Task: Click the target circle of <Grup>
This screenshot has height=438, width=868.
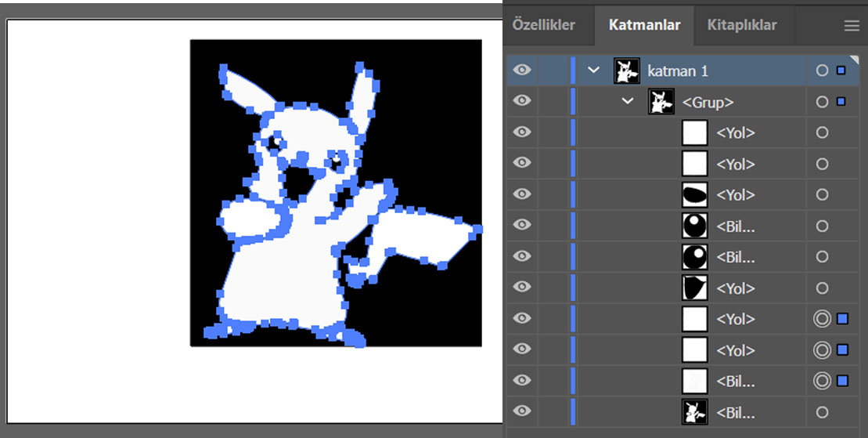Action: point(822,101)
